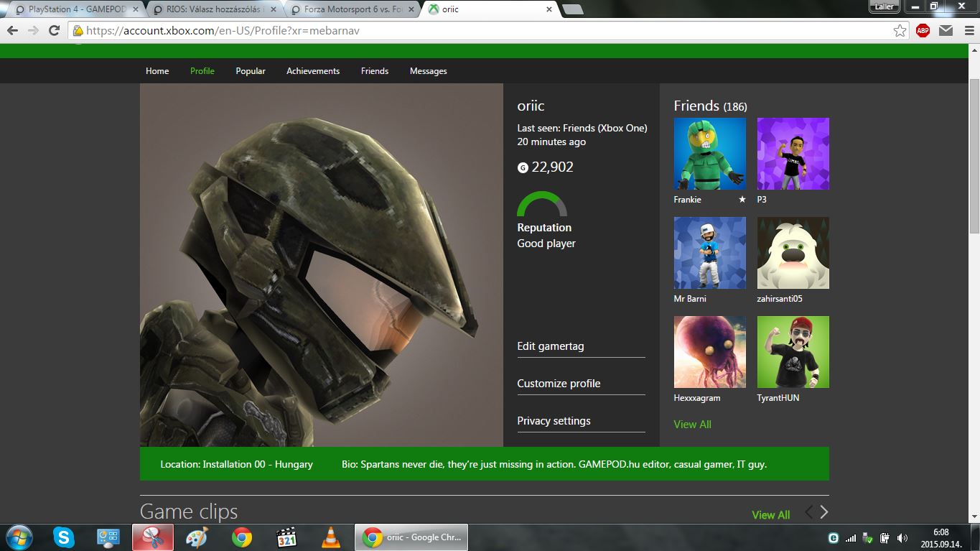The width and height of the screenshot is (980, 551).
Task: Click the Good player reputation text
Action: pyautogui.click(x=546, y=244)
